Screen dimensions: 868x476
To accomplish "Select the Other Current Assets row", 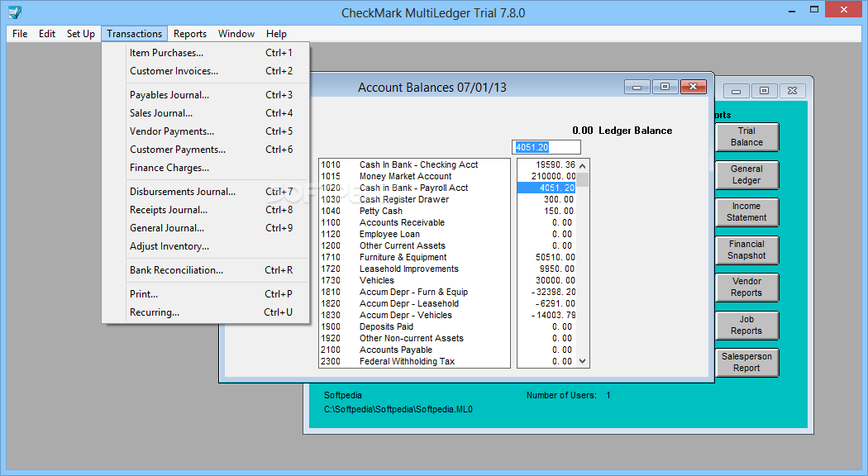I will click(x=415, y=245).
